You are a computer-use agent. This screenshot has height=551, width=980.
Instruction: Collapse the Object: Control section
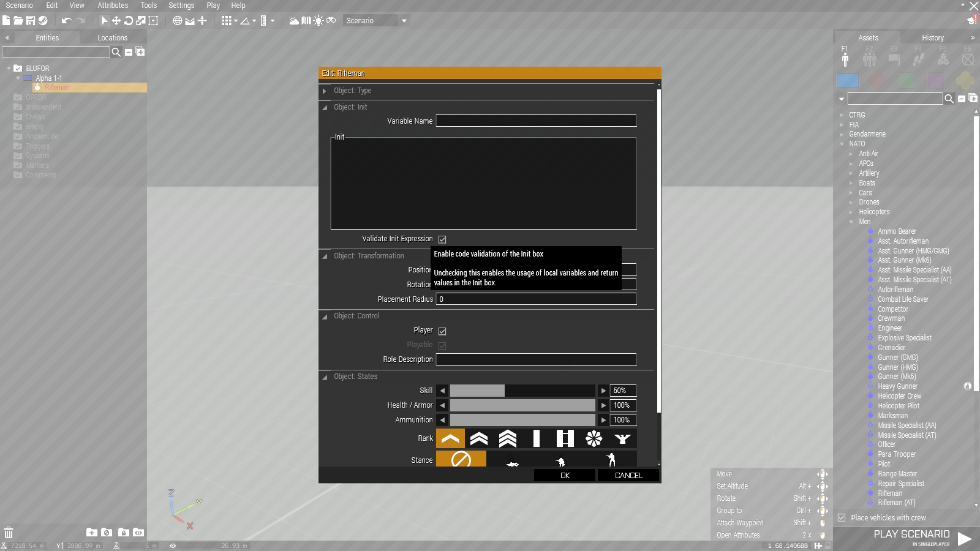[x=325, y=316]
